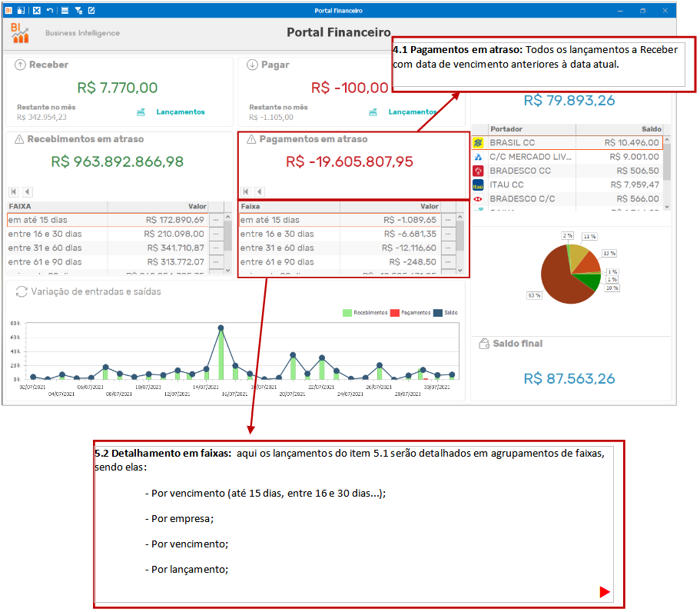
Task: Click the down-arrow icon beside Pagar
Action: pyautogui.click(x=252, y=65)
